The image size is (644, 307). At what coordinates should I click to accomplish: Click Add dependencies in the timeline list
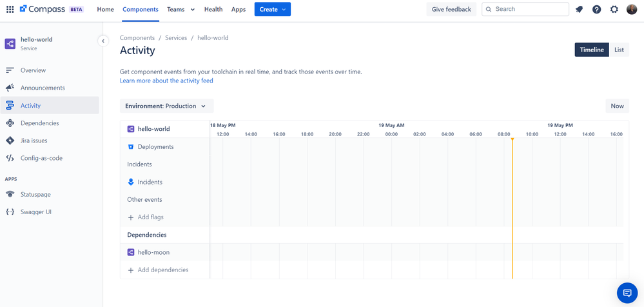163,270
